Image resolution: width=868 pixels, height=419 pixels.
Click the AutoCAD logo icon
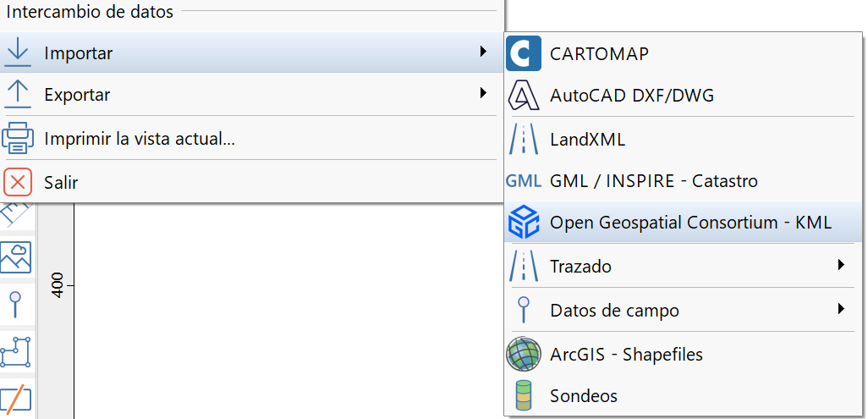click(524, 96)
